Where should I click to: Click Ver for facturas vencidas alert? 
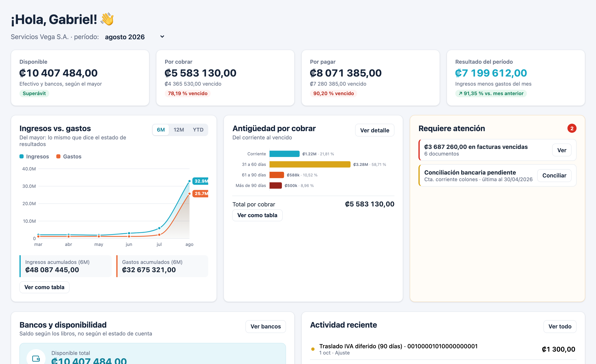pyautogui.click(x=562, y=150)
